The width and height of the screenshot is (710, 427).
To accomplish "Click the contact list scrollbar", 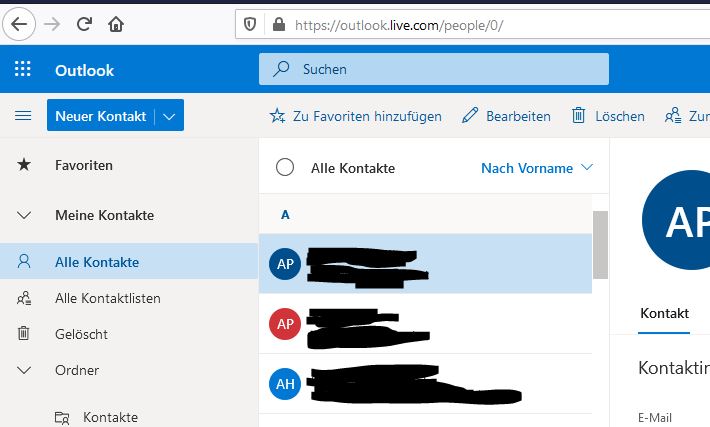I will 600,244.
